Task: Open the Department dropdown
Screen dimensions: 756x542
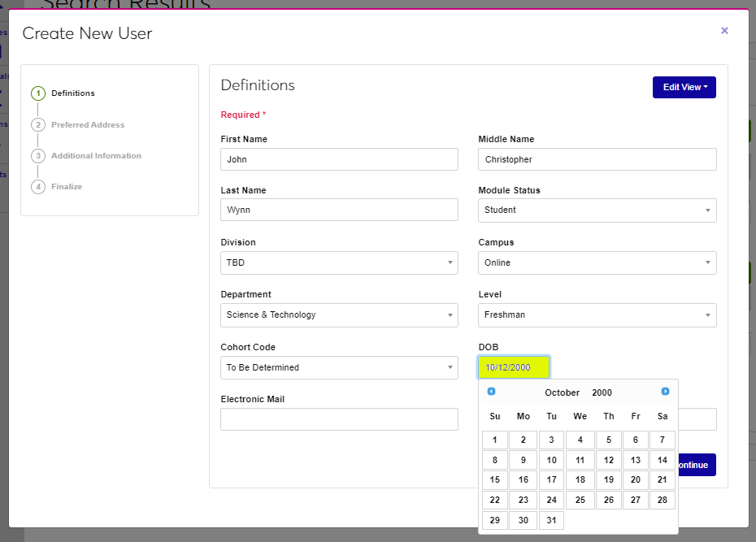Action: 339,315
